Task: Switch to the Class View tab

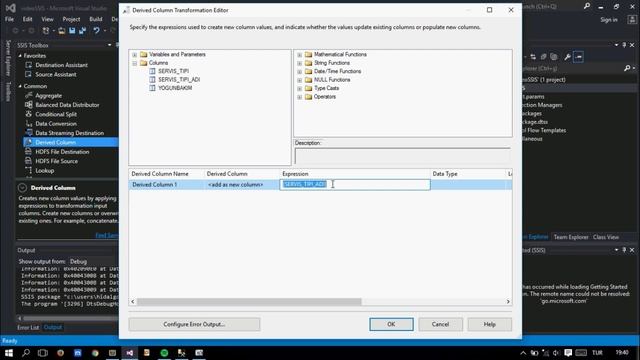Action: pos(606,237)
